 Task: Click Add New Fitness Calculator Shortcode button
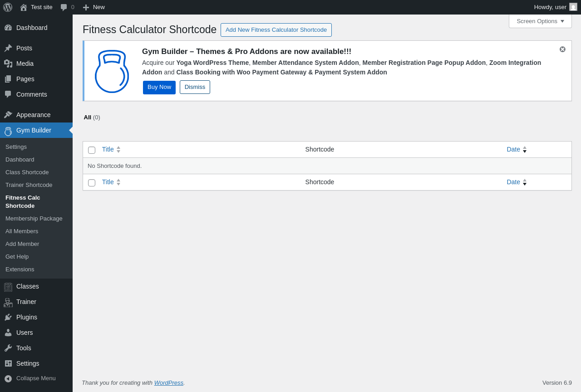[x=276, y=30]
